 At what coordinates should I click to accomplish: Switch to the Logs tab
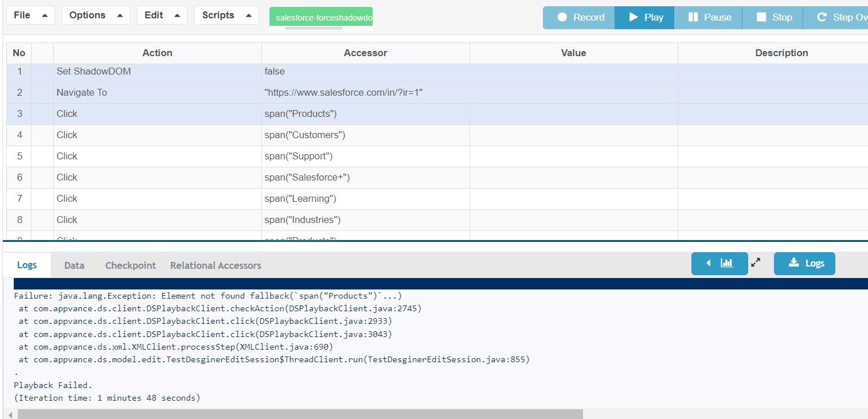tap(27, 265)
